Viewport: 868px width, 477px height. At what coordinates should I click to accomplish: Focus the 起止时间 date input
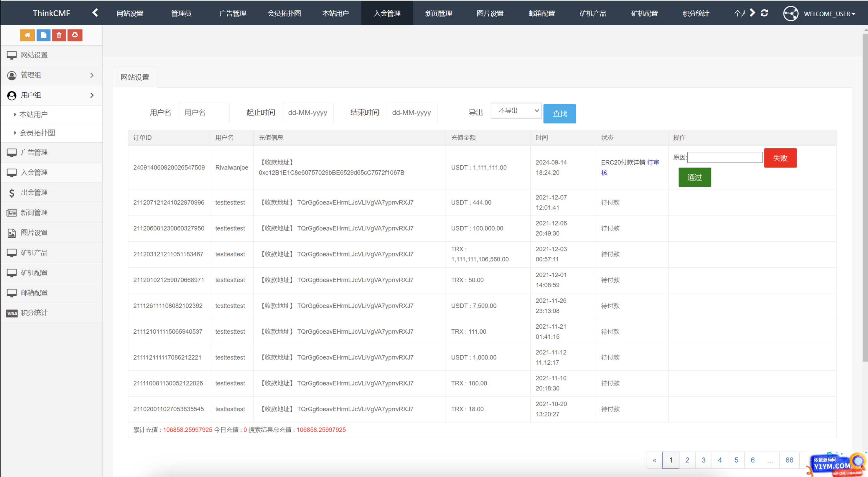tap(308, 113)
